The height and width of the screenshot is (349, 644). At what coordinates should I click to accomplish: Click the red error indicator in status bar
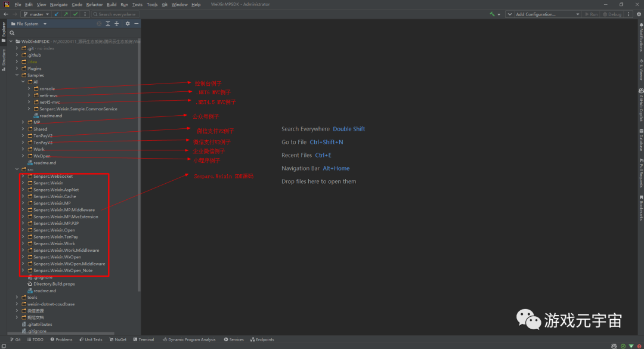pos(639,346)
